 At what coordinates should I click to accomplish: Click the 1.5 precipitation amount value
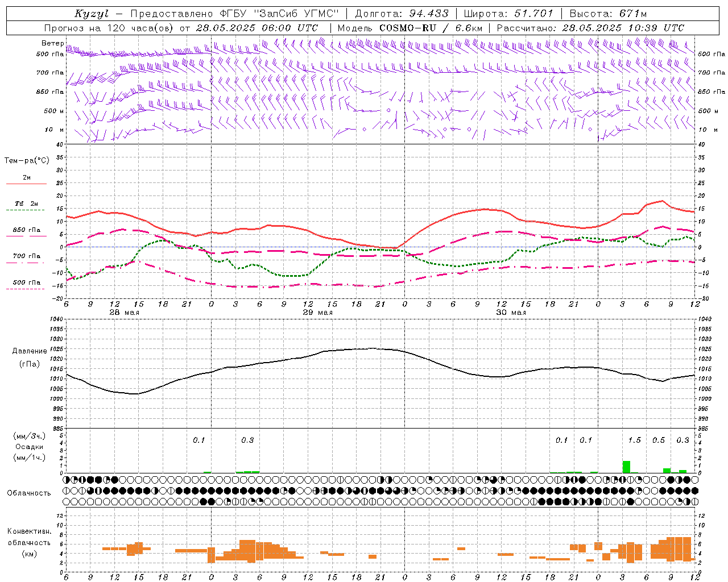(634, 440)
